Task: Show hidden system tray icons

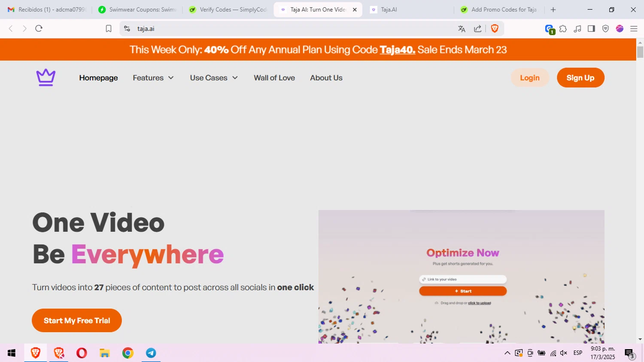Action: pyautogui.click(x=507, y=353)
